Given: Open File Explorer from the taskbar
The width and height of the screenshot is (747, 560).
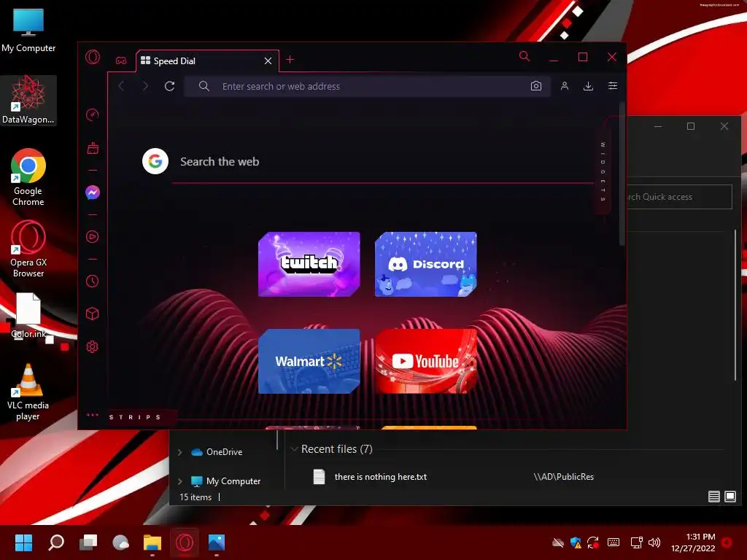Looking at the screenshot, I should click(x=152, y=542).
